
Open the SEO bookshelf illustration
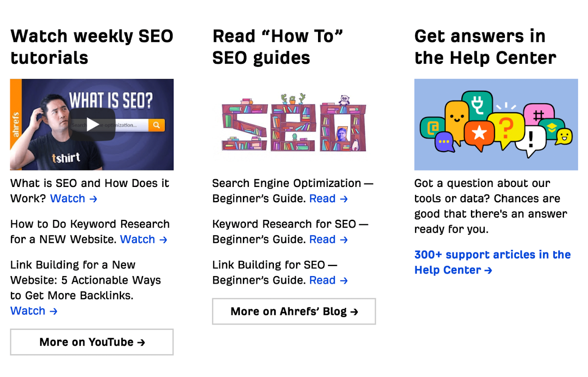(294, 124)
